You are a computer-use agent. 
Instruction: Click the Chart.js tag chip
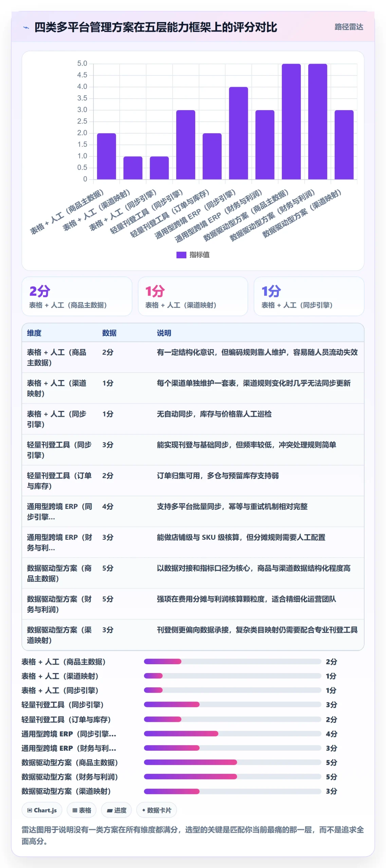point(42,810)
